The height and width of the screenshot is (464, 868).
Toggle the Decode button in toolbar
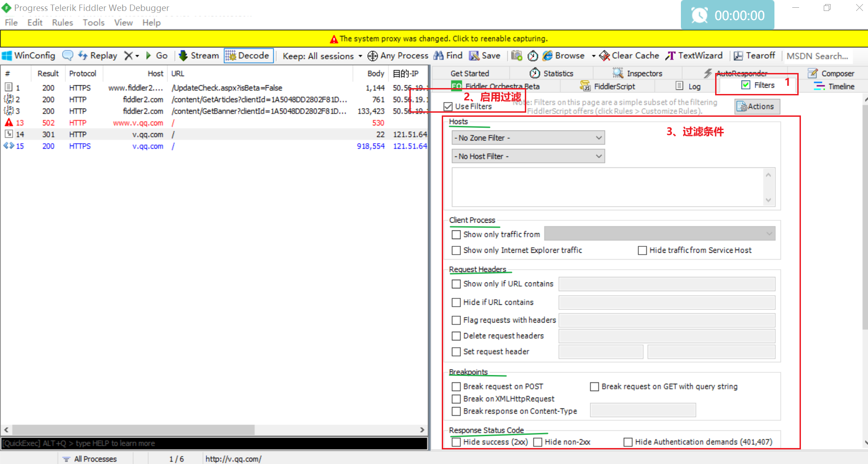pyautogui.click(x=249, y=56)
